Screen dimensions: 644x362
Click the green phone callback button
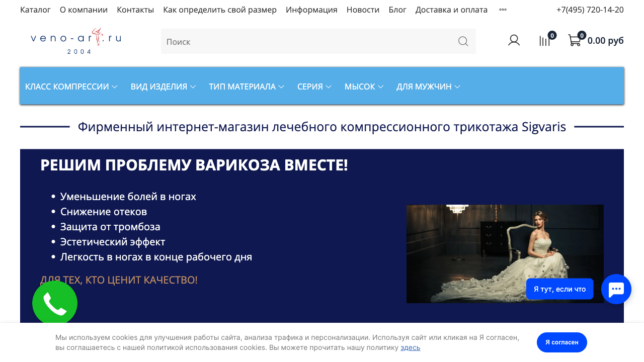pyautogui.click(x=55, y=303)
